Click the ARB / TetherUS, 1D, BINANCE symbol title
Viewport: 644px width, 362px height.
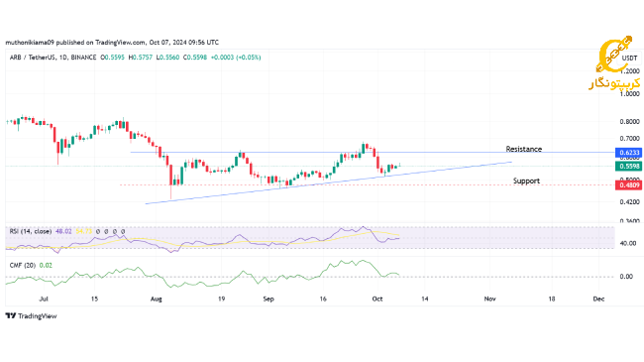tap(53, 58)
